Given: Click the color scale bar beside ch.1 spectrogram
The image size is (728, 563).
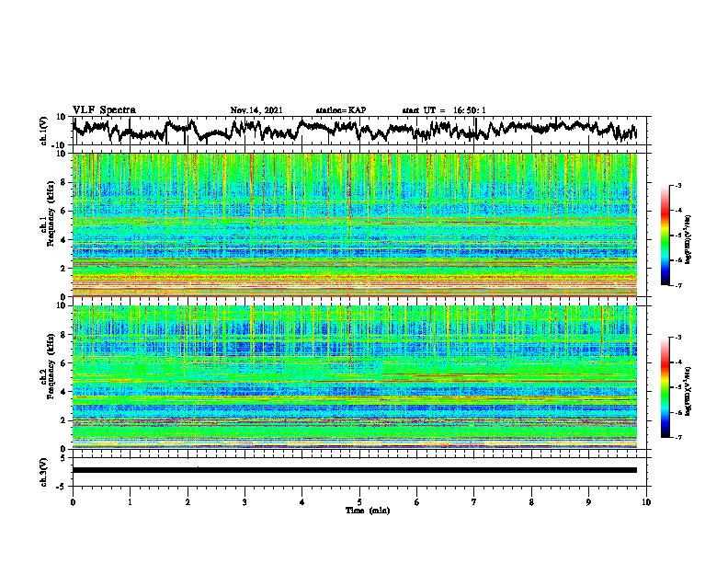Looking at the screenshot, I should (x=665, y=236).
